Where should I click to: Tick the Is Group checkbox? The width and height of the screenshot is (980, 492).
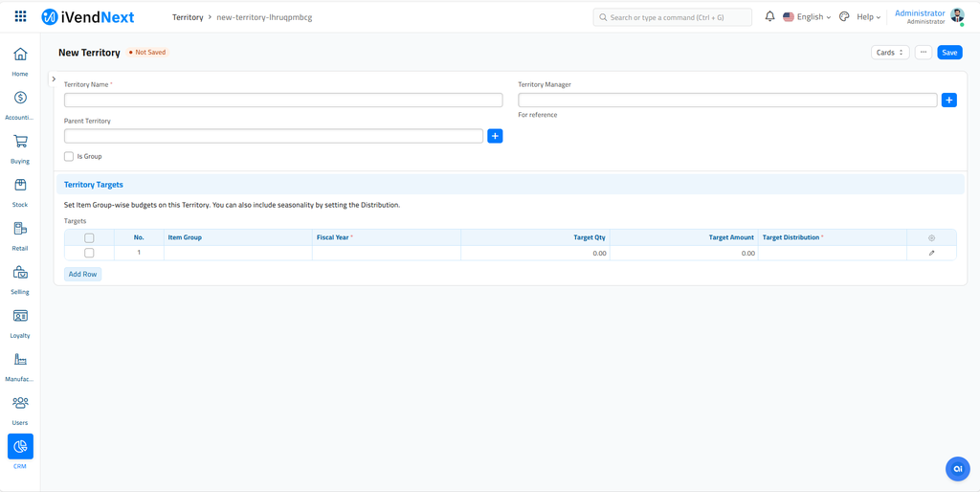click(69, 156)
